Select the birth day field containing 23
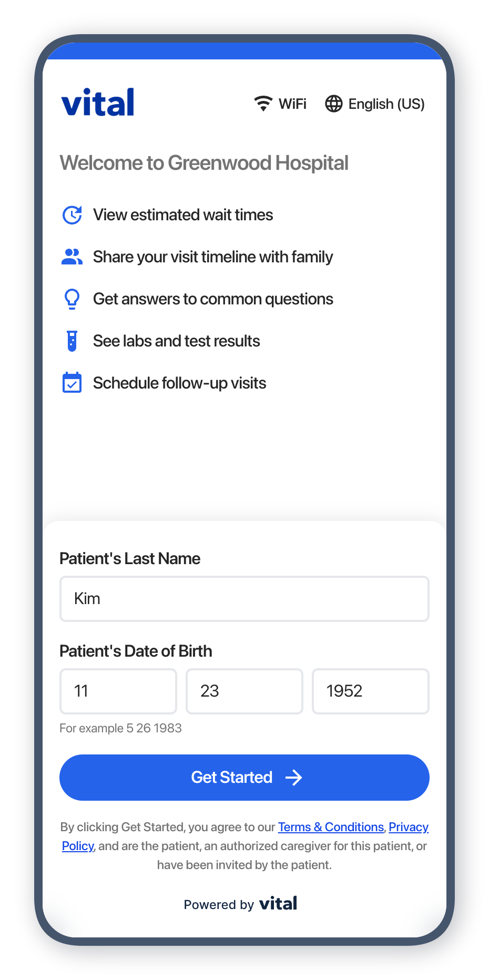 (x=244, y=691)
